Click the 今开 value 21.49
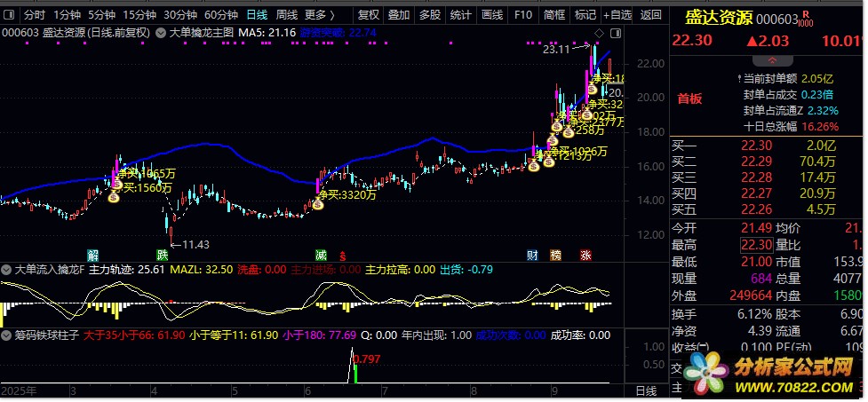The image size is (868, 402). pyautogui.click(x=756, y=228)
